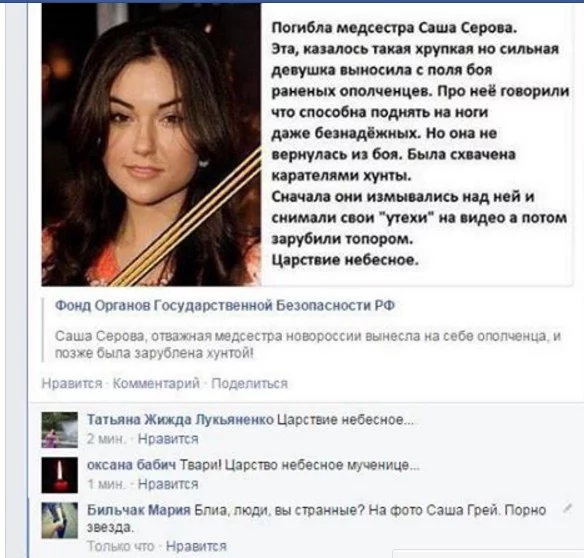This screenshot has width=584, height=558.
Task: Click the 'Только что' comment timestamp
Action: [121, 546]
